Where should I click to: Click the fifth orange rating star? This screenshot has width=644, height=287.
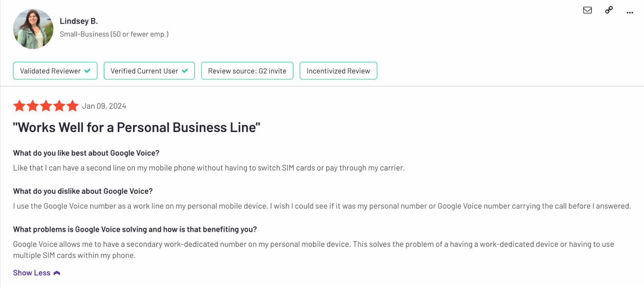[x=72, y=106]
